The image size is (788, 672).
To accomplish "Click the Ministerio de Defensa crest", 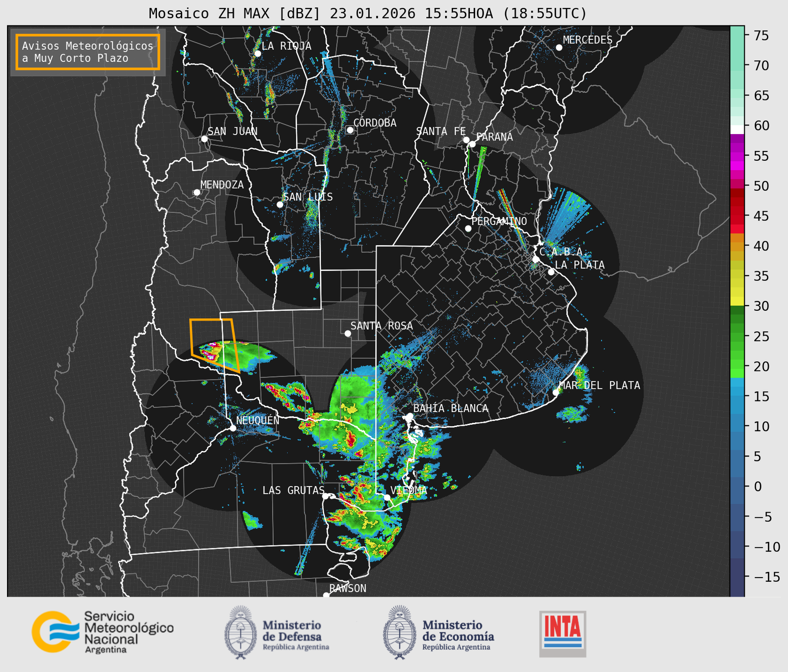I will click(x=241, y=632).
